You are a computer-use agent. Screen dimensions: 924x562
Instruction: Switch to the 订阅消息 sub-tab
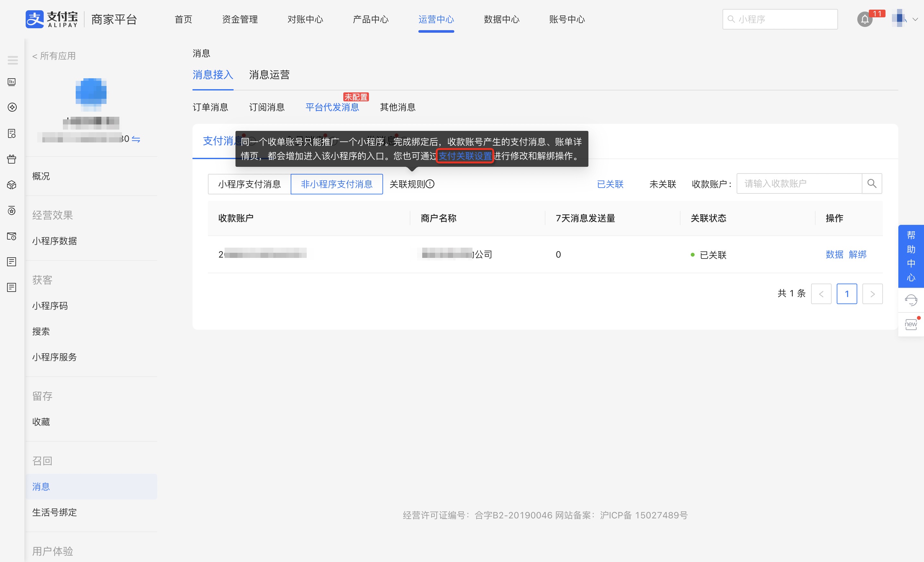267,107
